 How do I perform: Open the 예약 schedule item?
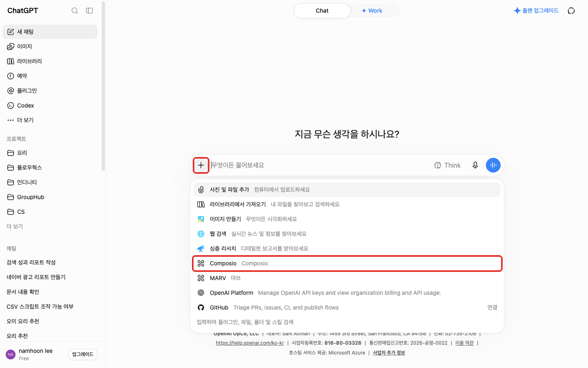coord(50,76)
